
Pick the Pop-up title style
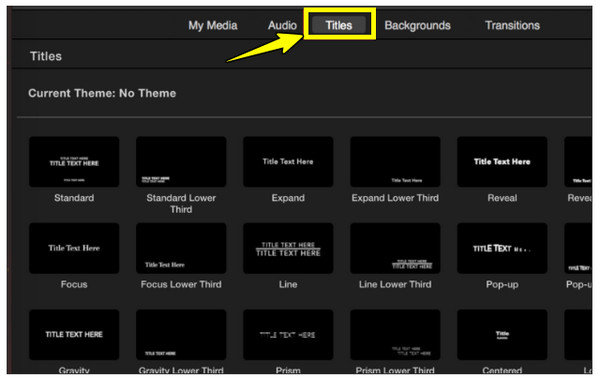(502, 248)
